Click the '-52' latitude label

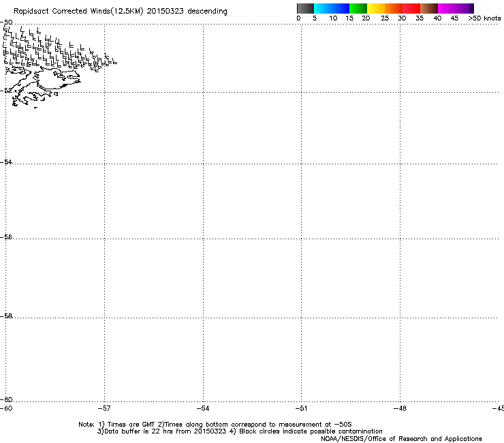point(6,91)
